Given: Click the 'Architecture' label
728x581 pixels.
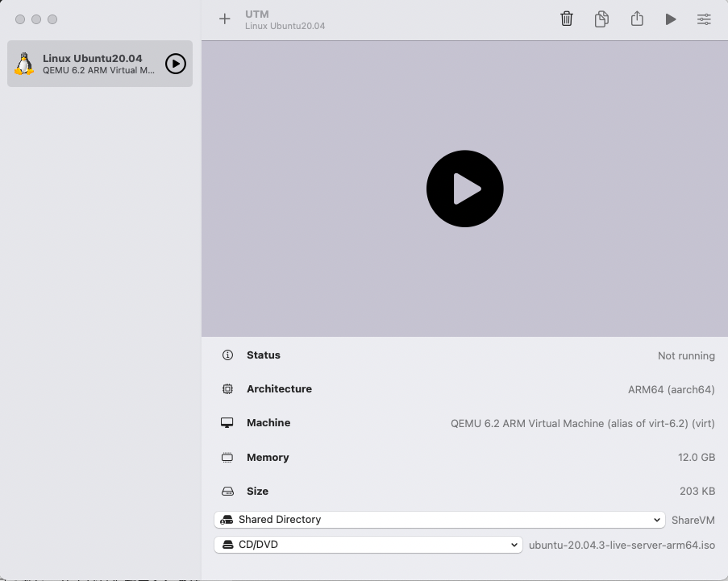Looking at the screenshot, I should click(x=280, y=389).
